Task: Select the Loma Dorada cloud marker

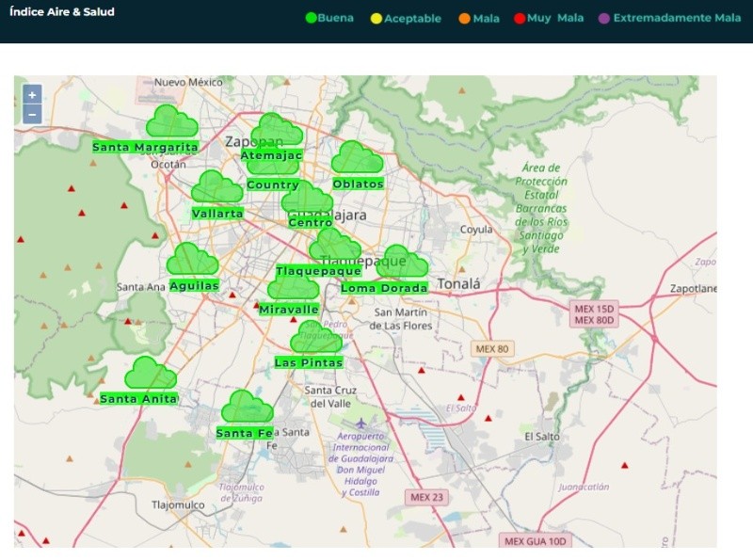Action: point(402,263)
